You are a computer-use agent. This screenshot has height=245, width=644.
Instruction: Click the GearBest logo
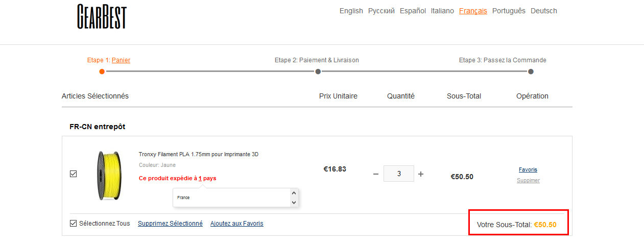click(102, 16)
